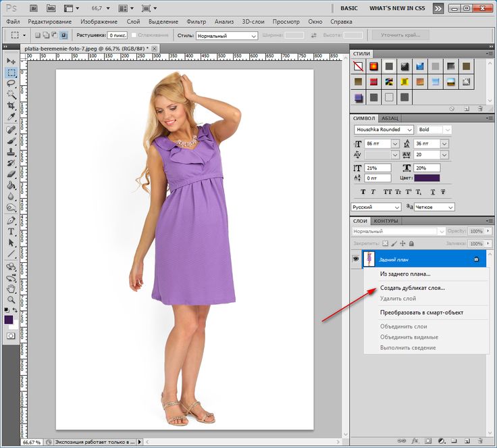This screenshot has width=497, height=448.
Task: Select the Move tool
Action: tap(11, 60)
